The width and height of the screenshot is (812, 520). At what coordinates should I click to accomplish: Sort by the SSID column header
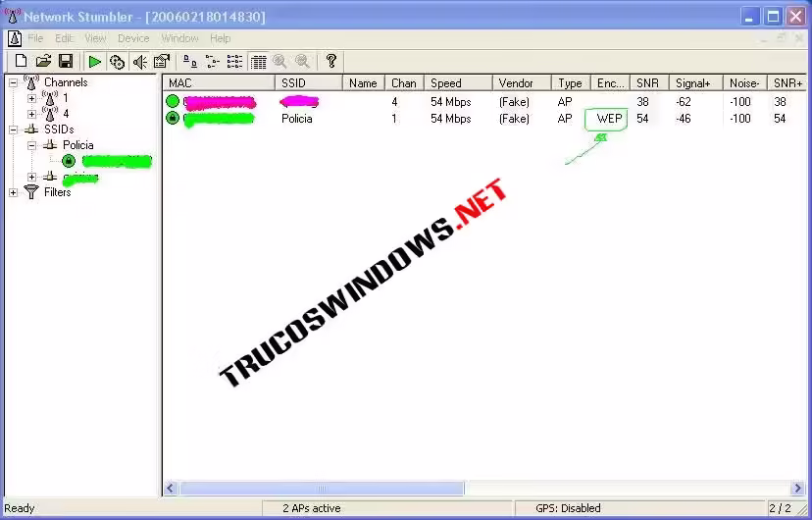pos(309,82)
